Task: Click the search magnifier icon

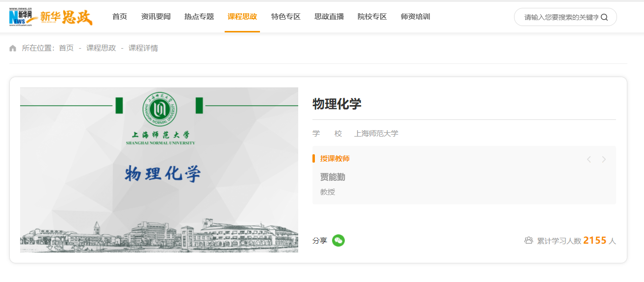Action: tap(604, 17)
